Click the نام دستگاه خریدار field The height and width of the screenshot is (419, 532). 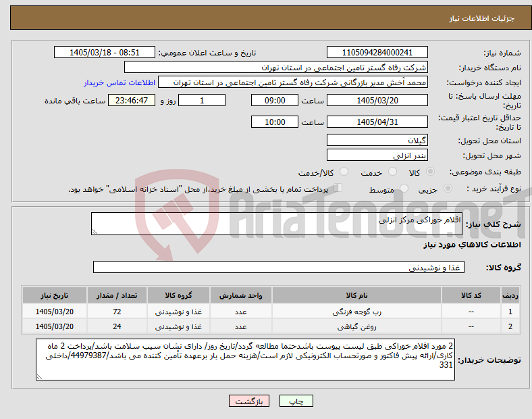tap(276, 67)
